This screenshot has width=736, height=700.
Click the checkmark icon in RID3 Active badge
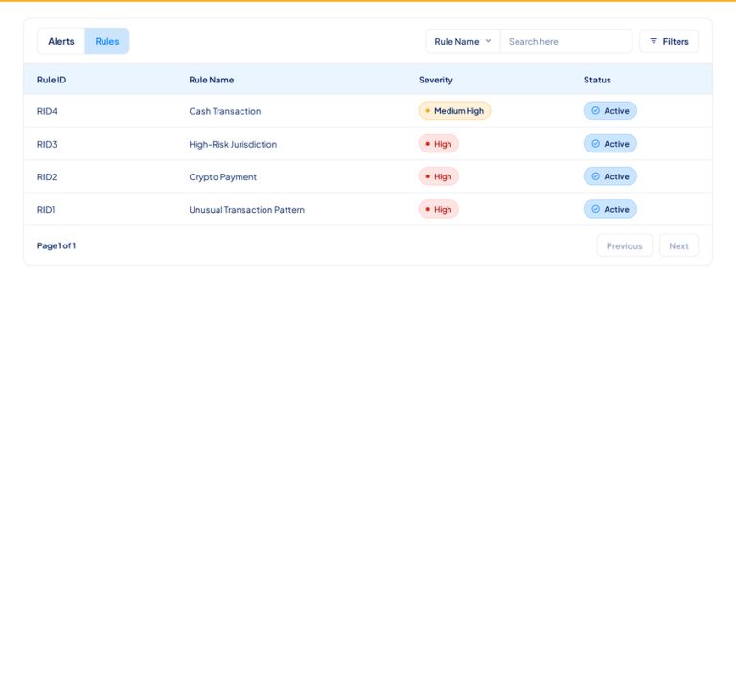click(596, 144)
